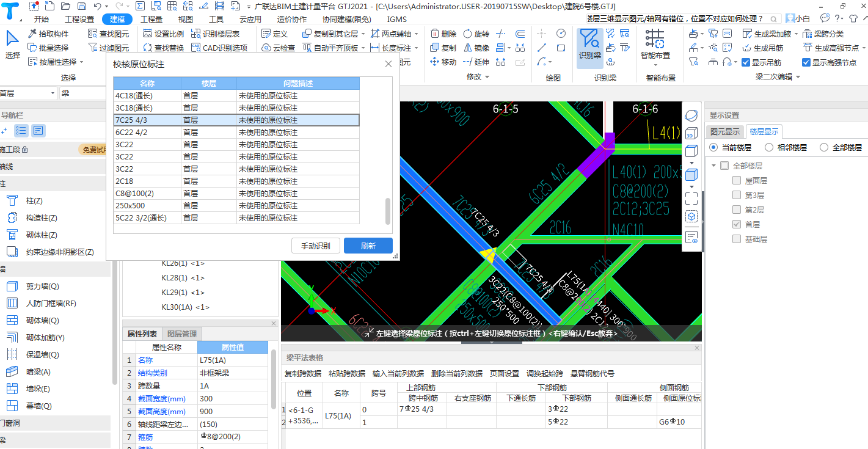The image size is (868, 449).
Task: Click 页面设置 in beam table toolbar
Action: (505, 373)
